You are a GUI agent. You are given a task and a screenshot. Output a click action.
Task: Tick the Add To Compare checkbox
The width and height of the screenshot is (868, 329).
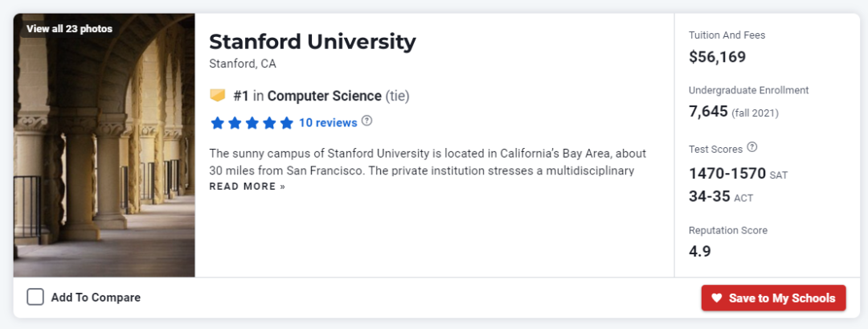click(35, 298)
